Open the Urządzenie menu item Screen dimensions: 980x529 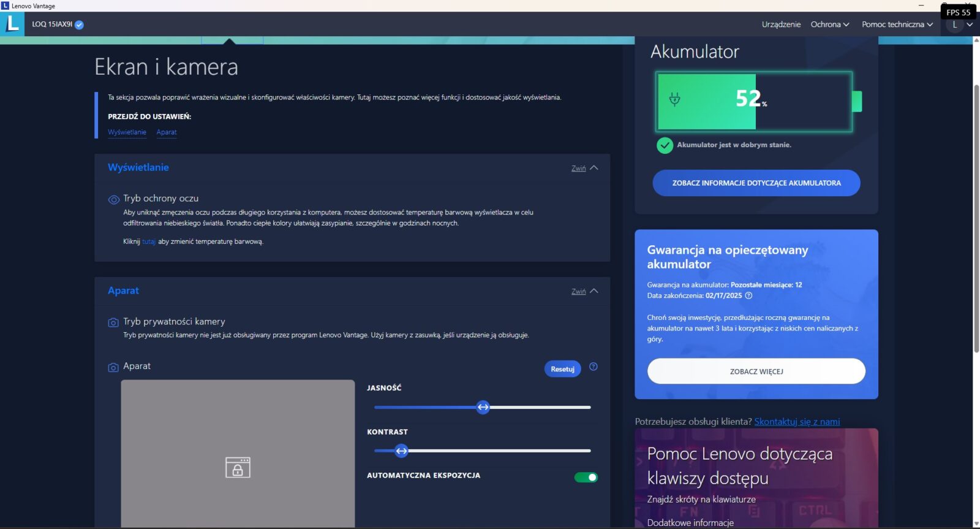[781, 25]
